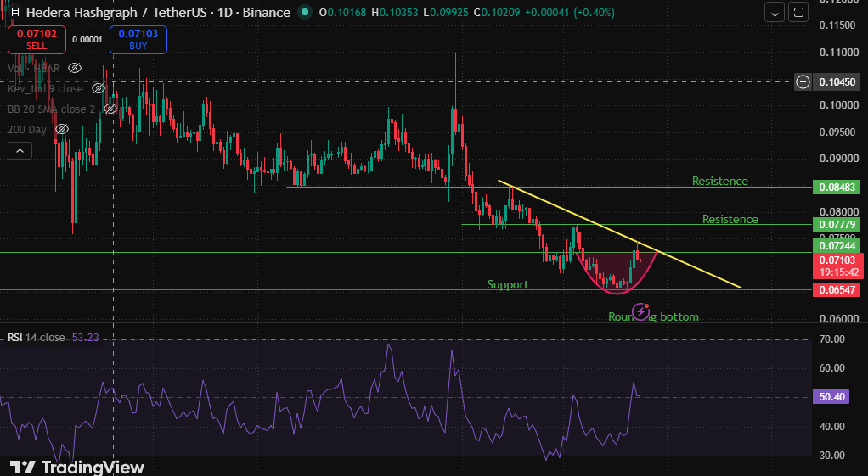Click the TradingView logo
The height and width of the screenshot is (476, 868).
coord(77,468)
